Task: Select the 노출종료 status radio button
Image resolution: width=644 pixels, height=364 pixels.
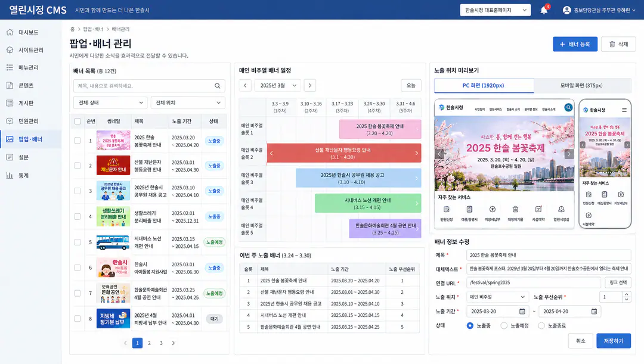Action: (x=541, y=325)
